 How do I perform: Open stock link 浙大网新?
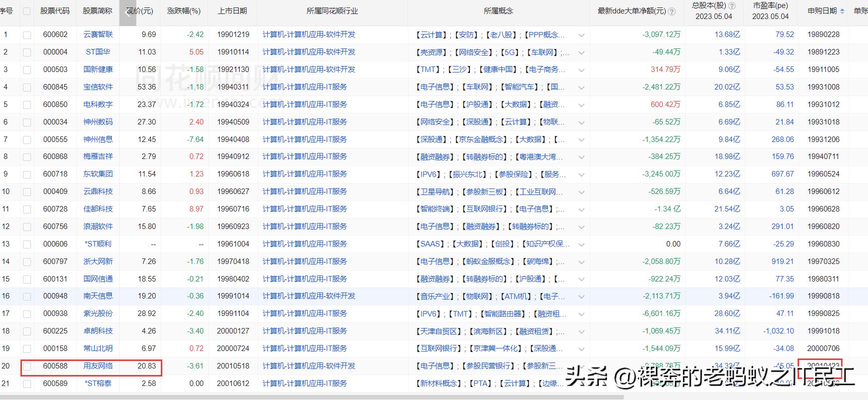(98, 261)
